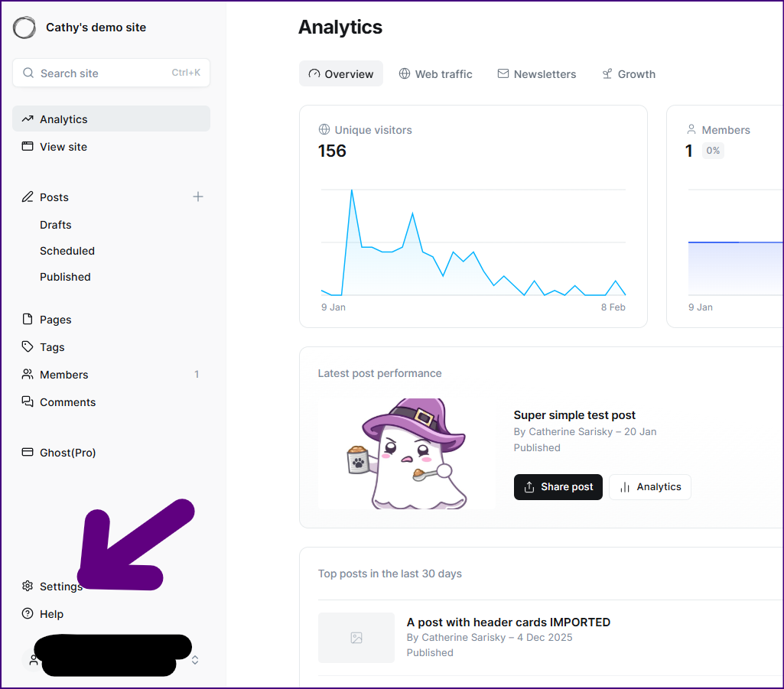Click the Tags label icon
Screen dimensions: 784x689
(x=28, y=347)
